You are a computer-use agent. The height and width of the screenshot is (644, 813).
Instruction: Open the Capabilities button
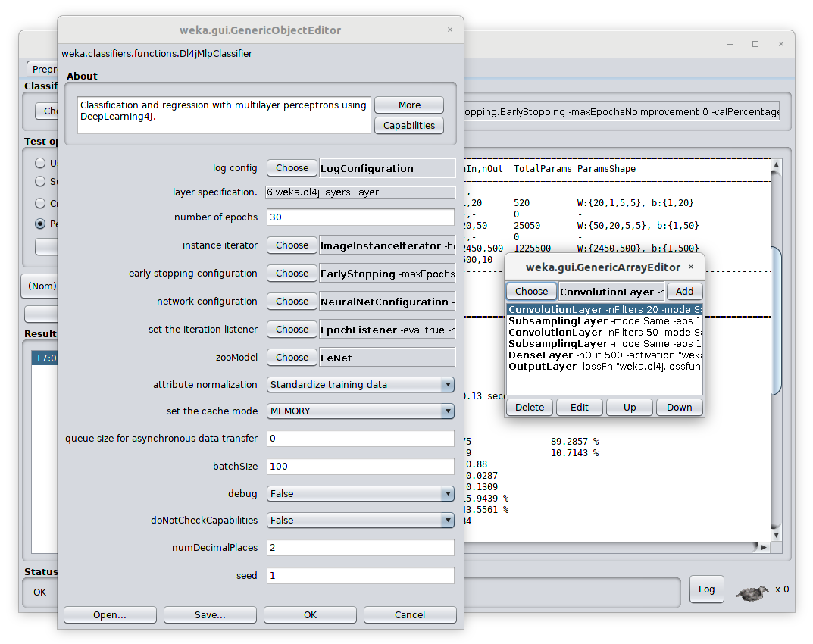tap(409, 126)
